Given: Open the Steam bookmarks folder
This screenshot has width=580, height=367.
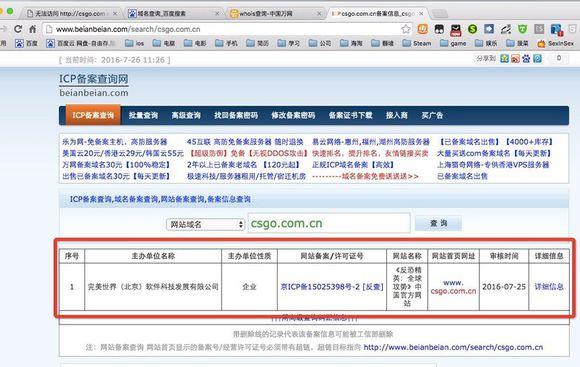Looking at the screenshot, I should click(x=417, y=43).
